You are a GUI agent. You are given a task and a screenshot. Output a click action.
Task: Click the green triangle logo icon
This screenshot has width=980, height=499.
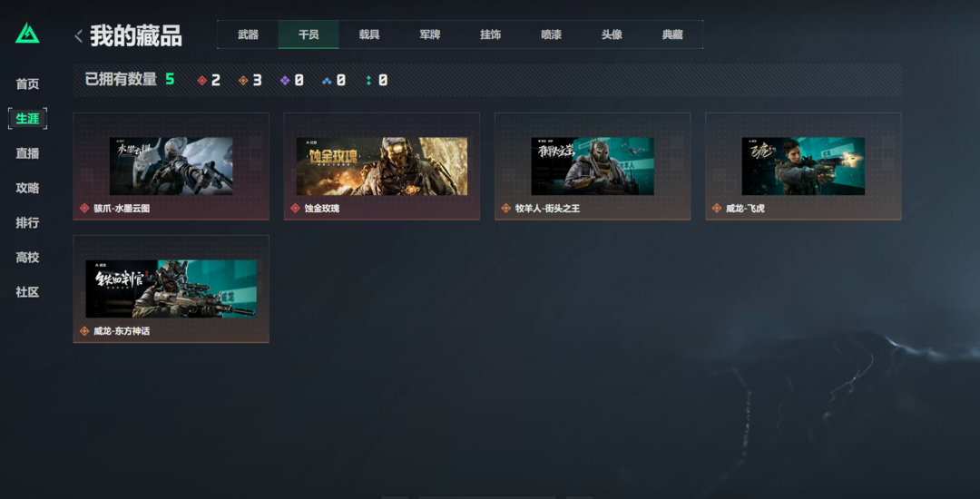click(27, 33)
